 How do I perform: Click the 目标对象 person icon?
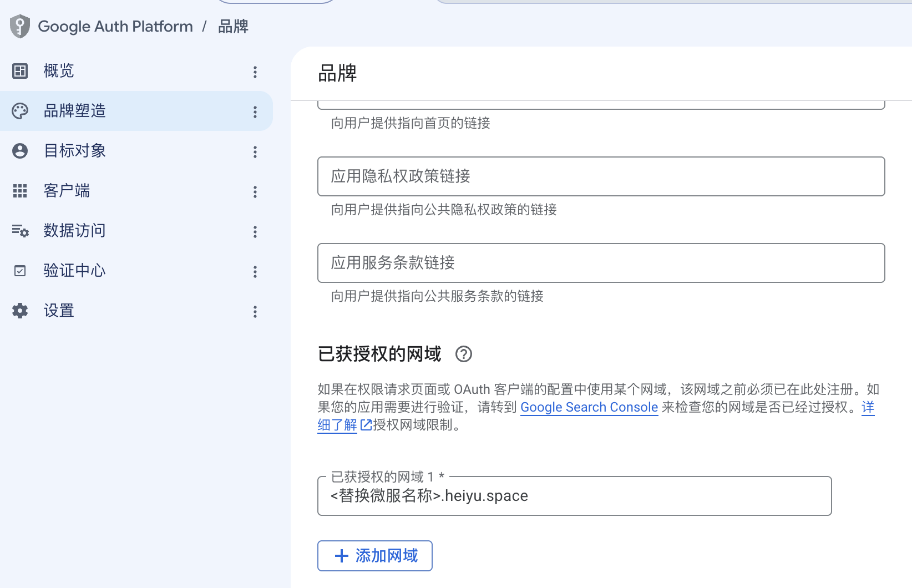pos(20,151)
